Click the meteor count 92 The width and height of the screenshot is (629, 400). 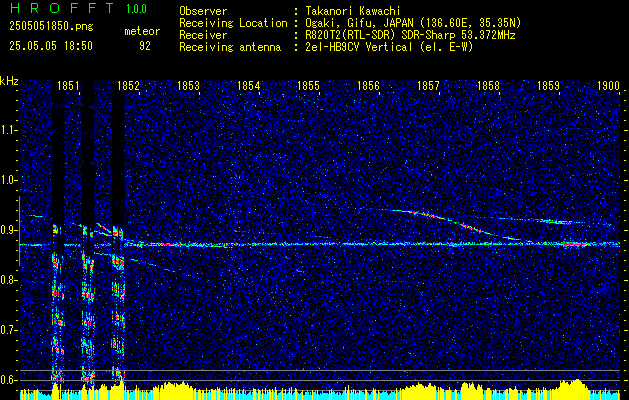point(145,46)
